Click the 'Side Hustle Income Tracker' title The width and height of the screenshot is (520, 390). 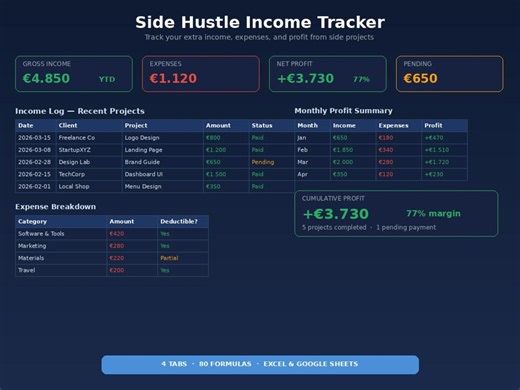click(x=260, y=22)
